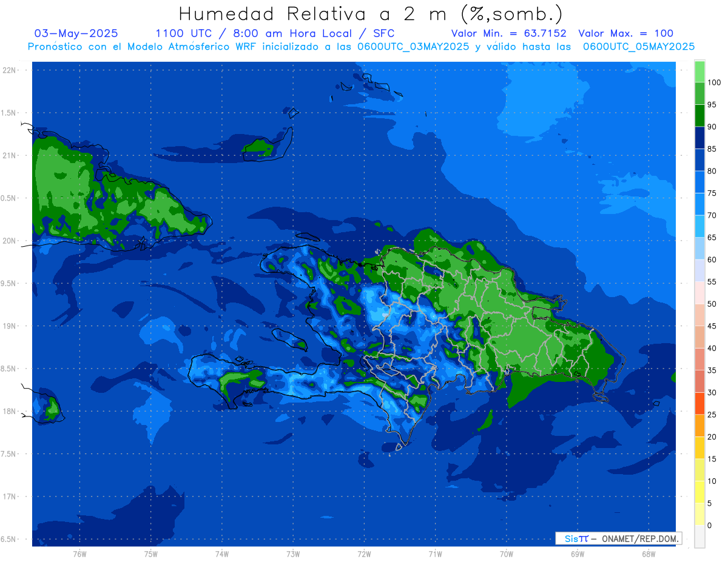Click the legend value label 10
Viewport: 728px width, 562px height.
[712, 481]
